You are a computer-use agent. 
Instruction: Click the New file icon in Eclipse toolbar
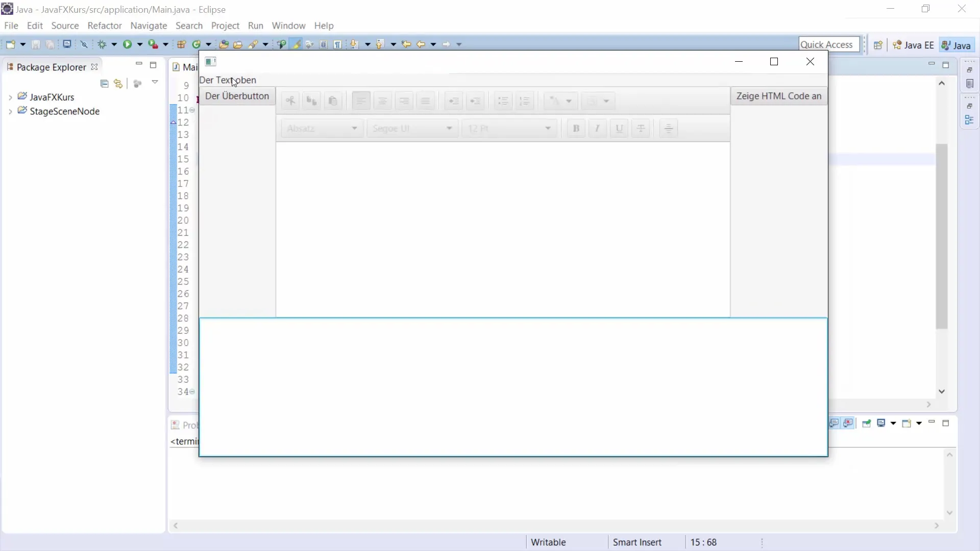(x=10, y=44)
